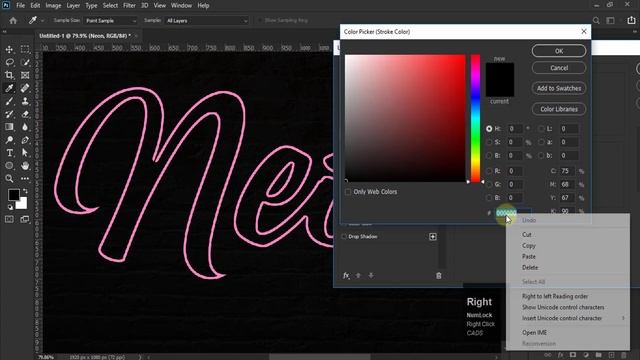The height and width of the screenshot is (360, 640).
Task: Select the Rectangular Marquee tool
Action: pyautogui.click(x=25, y=49)
